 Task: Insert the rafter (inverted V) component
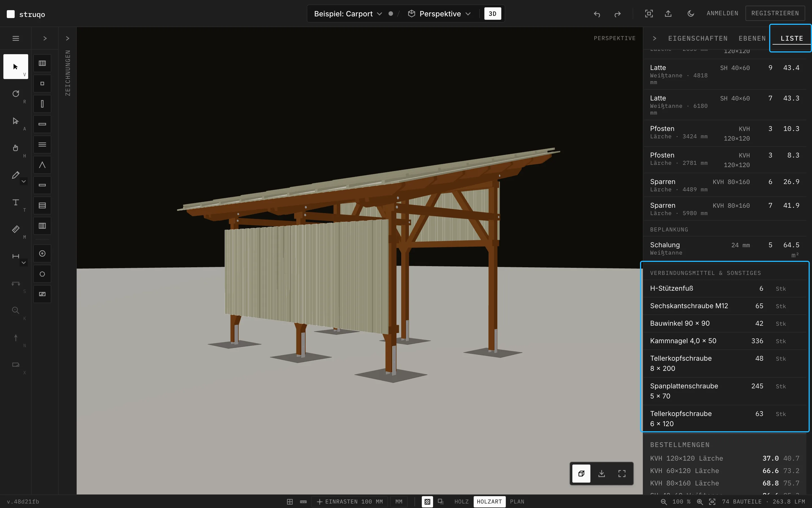pos(42,165)
